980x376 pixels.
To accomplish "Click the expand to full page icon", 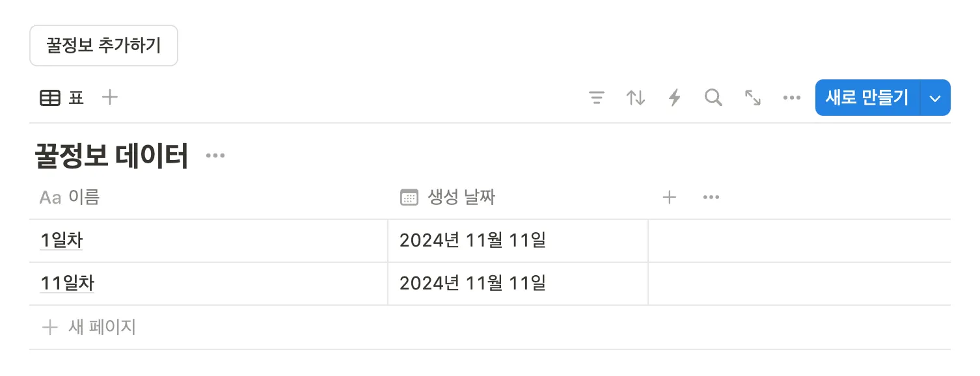I will click(x=753, y=98).
